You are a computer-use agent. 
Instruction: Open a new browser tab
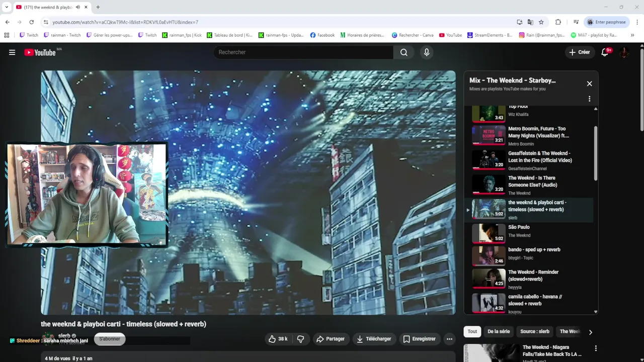coord(98,7)
